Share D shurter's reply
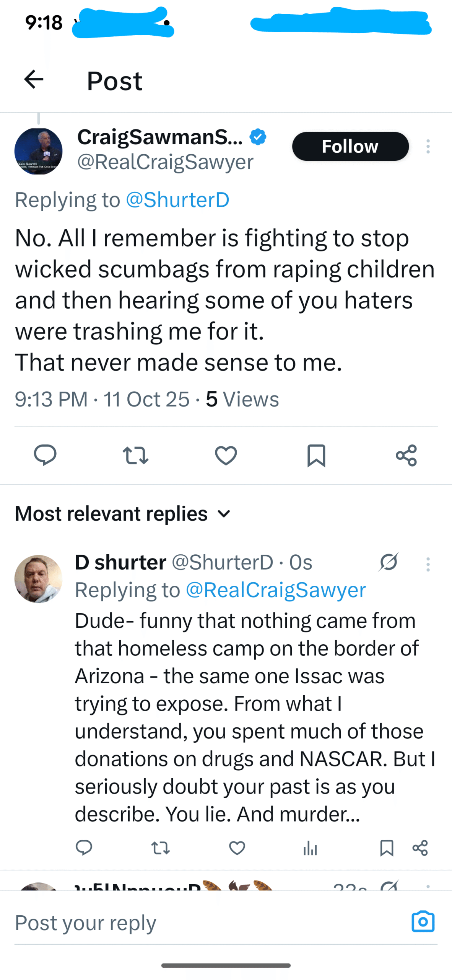Image resolution: width=452 pixels, height=980 pixels. [420, 848]
